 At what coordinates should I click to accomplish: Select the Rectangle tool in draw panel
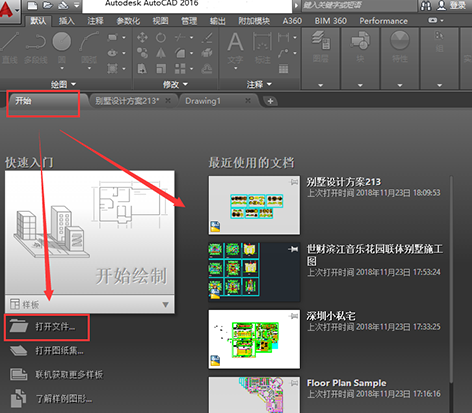coord(113,37)
